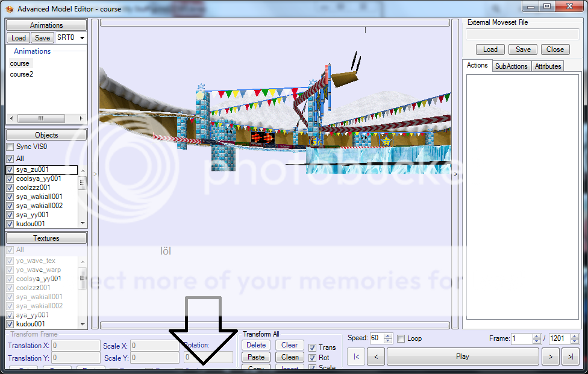588x374 pixels.
Task: Toggle the Textures panel header
Action: [x=46, y=238]
